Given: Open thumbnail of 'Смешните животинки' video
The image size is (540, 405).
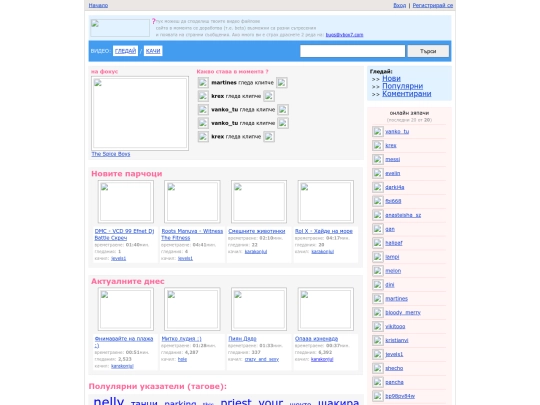Looking at the screenshot, I should (259, 202).
